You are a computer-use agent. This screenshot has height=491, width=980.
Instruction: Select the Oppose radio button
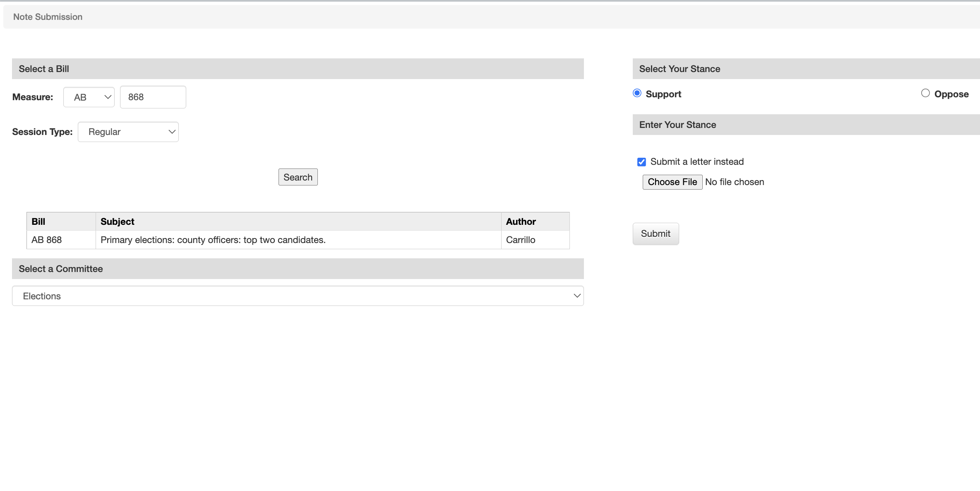tap(925, 93)
